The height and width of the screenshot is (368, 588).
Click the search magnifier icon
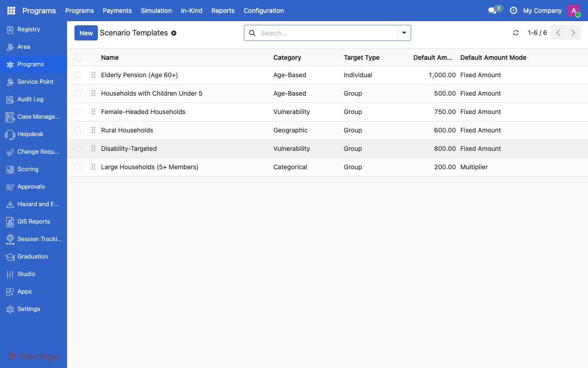[252, 33]
